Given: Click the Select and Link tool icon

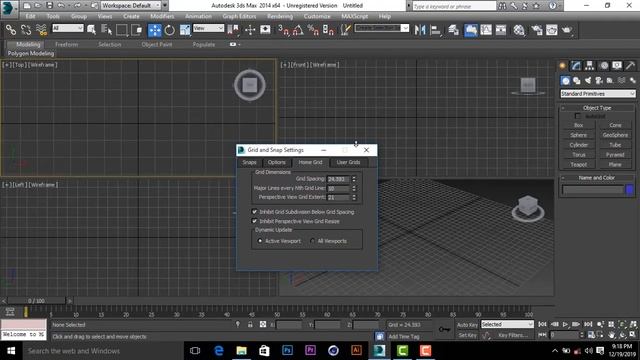Looking at the screenshot, I should (x=11, y=30).
